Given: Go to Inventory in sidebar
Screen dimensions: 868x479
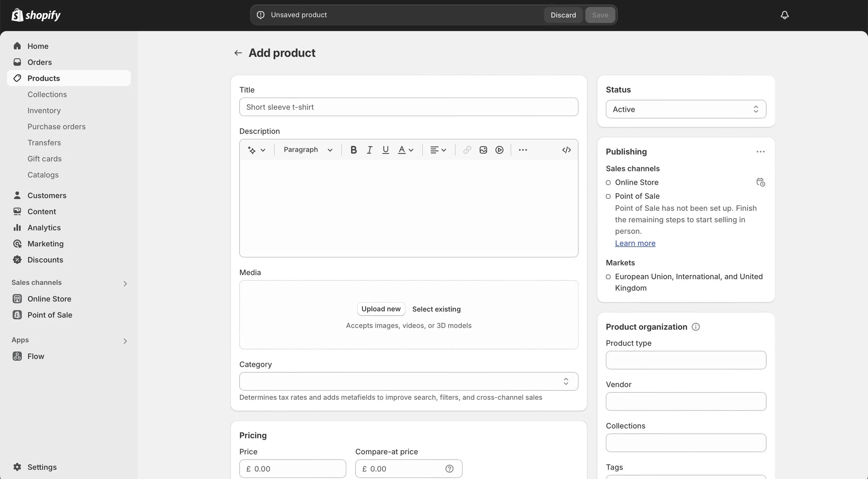Looking at the screenshot, I should click(44, 110).
